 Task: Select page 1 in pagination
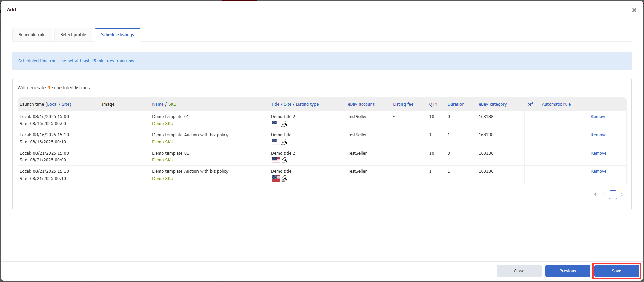(613, 195)
